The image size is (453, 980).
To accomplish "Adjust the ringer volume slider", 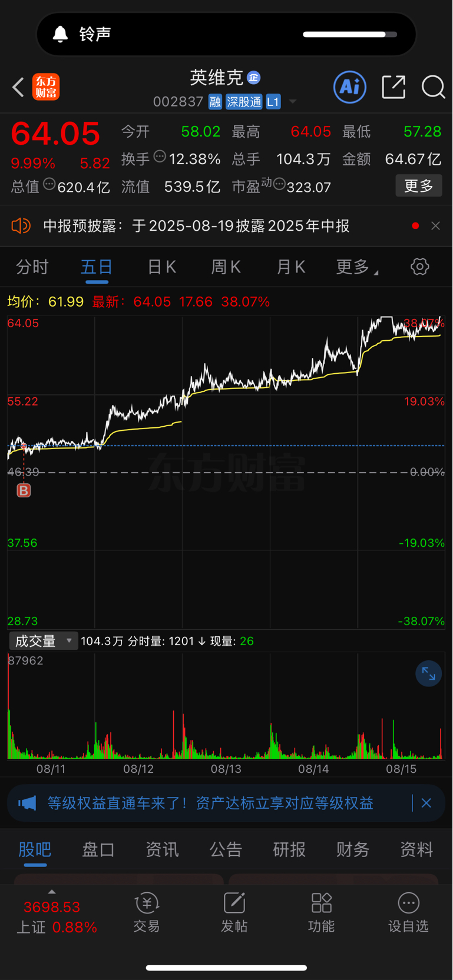I will click(350, 34).
